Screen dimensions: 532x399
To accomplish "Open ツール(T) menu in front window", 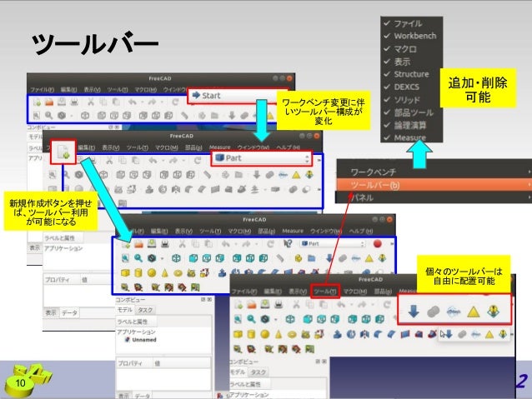I will click(325, 292).
